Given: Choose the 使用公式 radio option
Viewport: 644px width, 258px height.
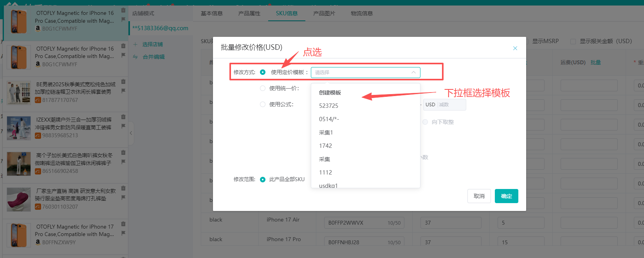Looking at the screenshot, I should pos(263,104).
